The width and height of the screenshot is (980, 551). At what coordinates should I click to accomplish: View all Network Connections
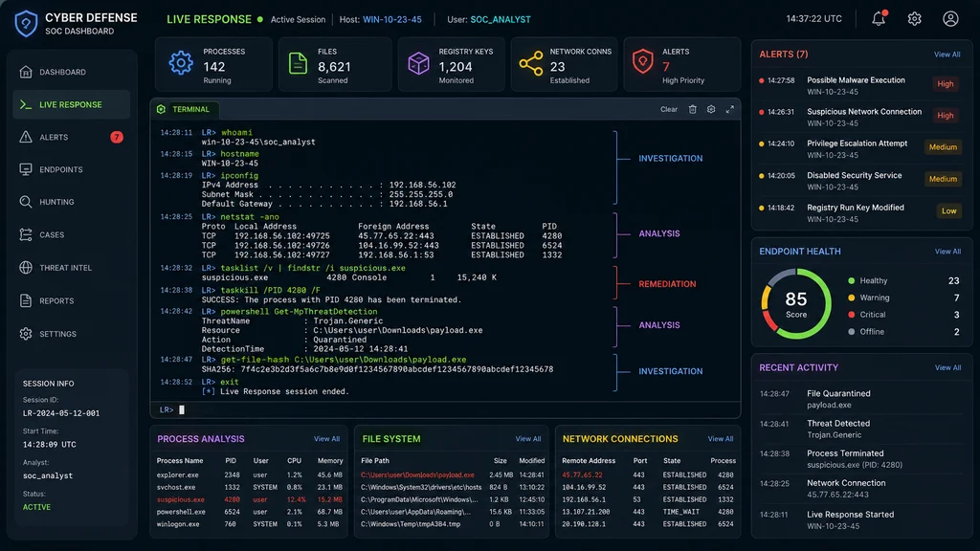pos(720,438)
